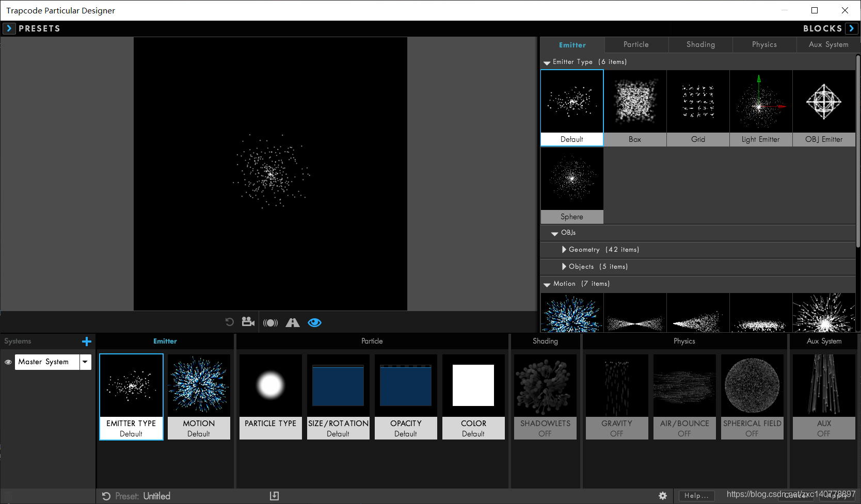
Task: Click the Physics header in the effects chain
Action: point(684,342)
